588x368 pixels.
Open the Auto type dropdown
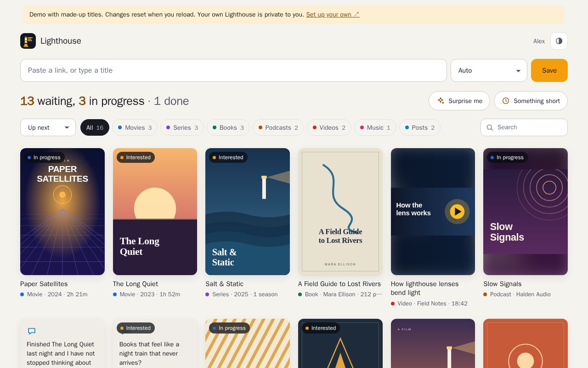coord(489,70)
